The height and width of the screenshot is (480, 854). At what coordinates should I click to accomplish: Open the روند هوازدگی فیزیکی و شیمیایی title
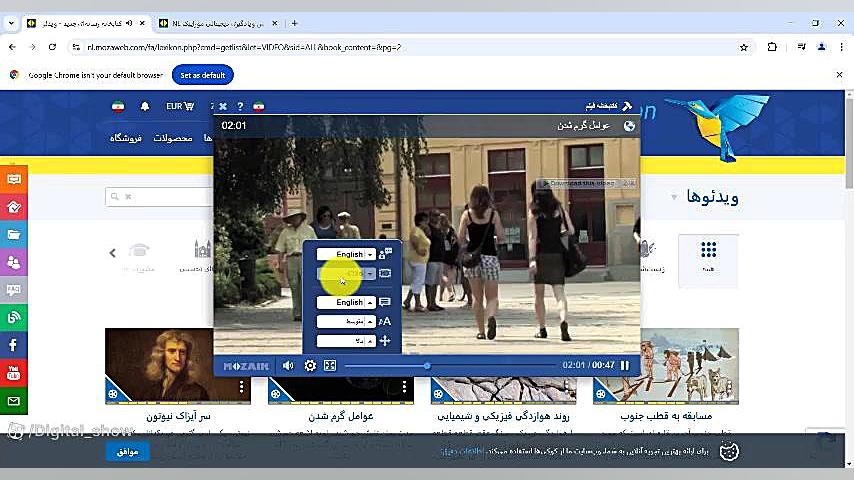(x=503, y=416)
